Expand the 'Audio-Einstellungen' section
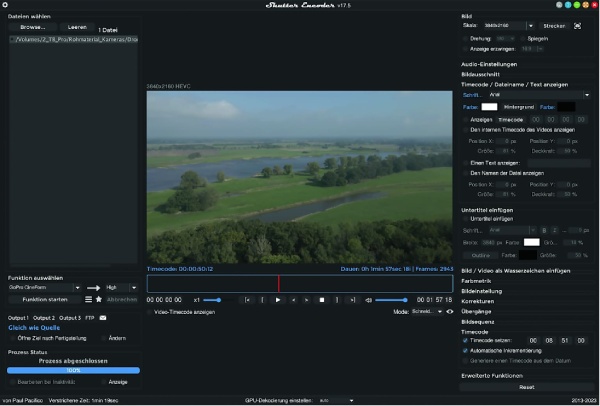The image size is (600, 406). coord(489,64)
